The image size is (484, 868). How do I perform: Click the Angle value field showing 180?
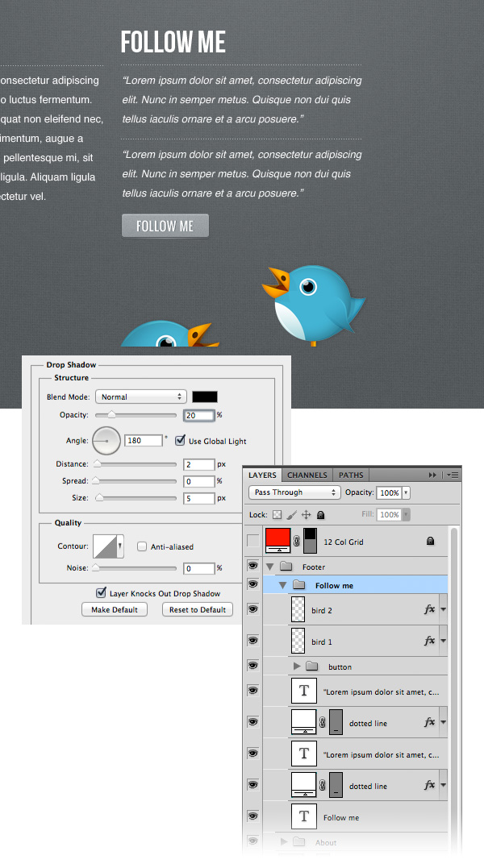click(x=144, y=441)
